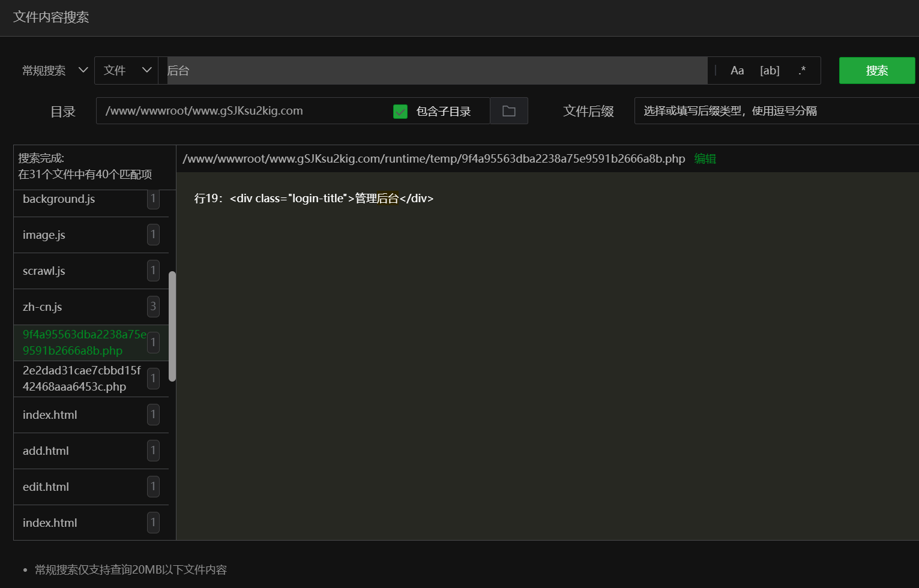The width and height of the screenshot is (919, 588).
Task: Toggle whole word [ab] match option
Action: tap(769, 71)
